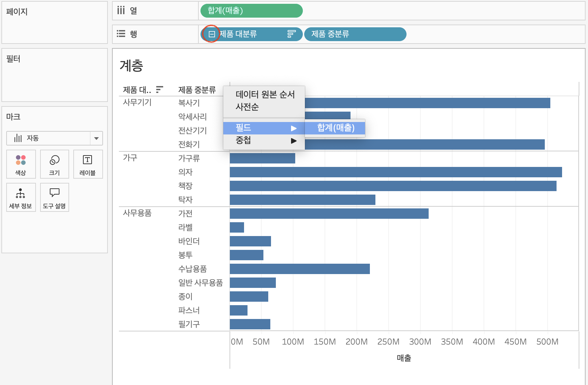Click the columns shelf icon next to 열

point(121,10)
